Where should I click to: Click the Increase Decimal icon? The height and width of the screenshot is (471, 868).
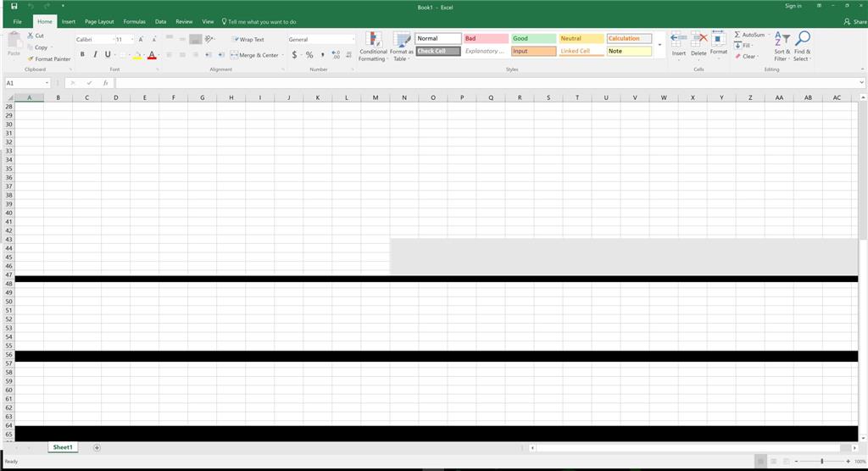(x=336, y=55)
